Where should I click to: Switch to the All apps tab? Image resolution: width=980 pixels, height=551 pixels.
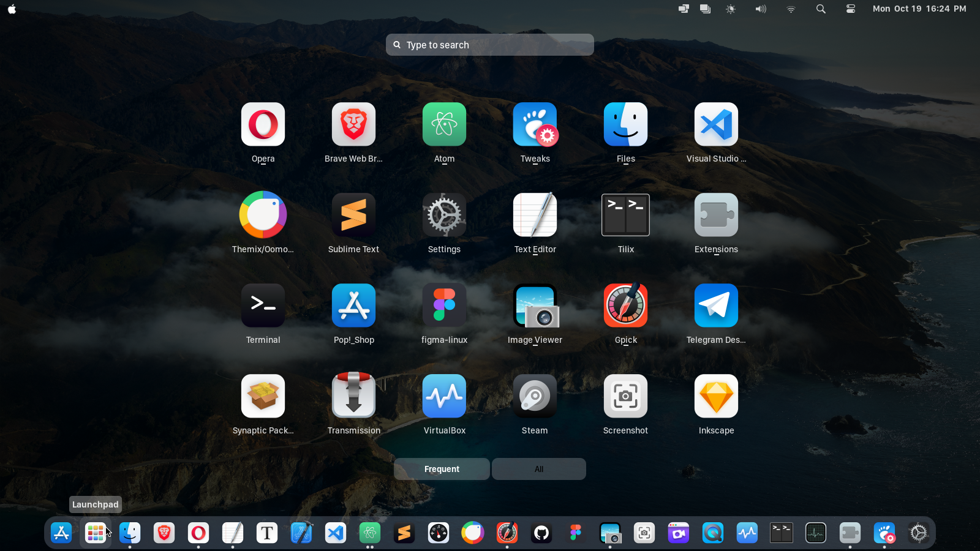(x=539, y=469)
